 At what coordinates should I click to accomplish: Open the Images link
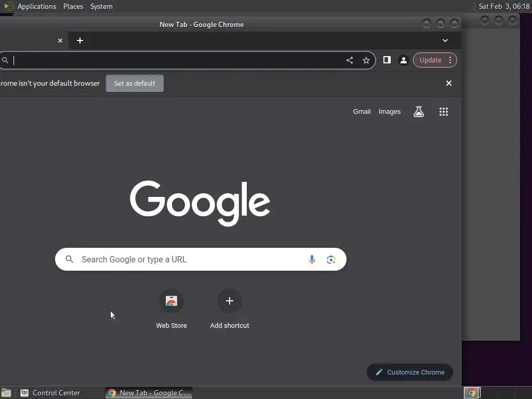point(390,112)
